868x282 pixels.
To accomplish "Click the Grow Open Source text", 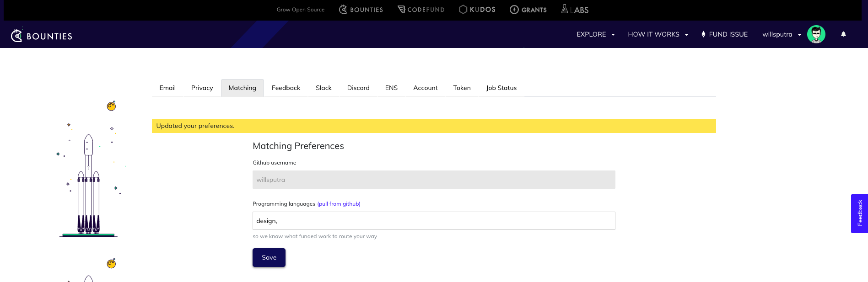I will point(301,10).
